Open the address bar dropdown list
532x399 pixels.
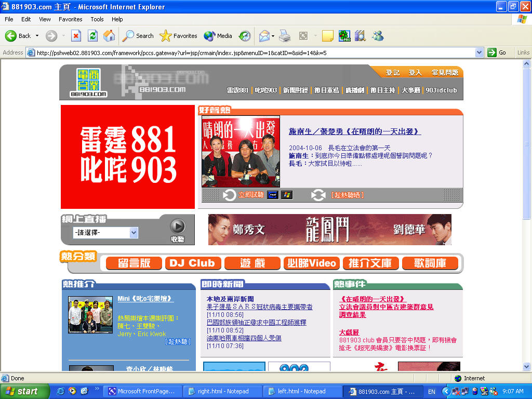point(479,52)
